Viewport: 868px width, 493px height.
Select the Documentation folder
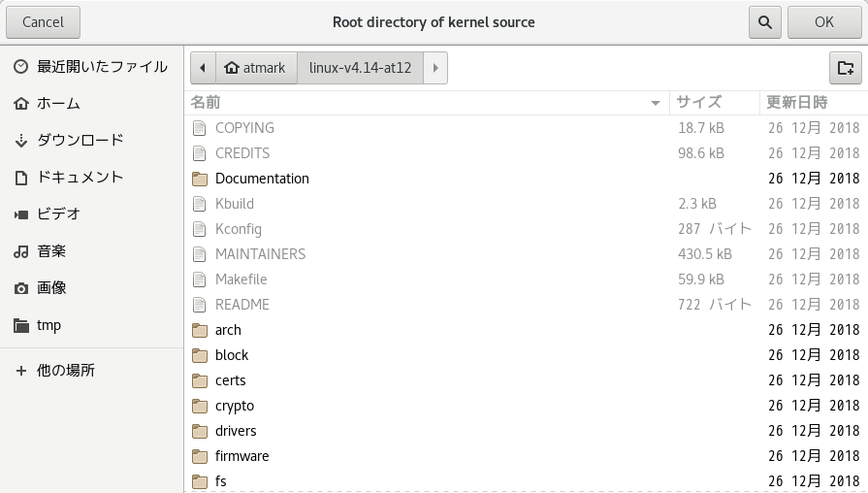(x=262, y=179)
